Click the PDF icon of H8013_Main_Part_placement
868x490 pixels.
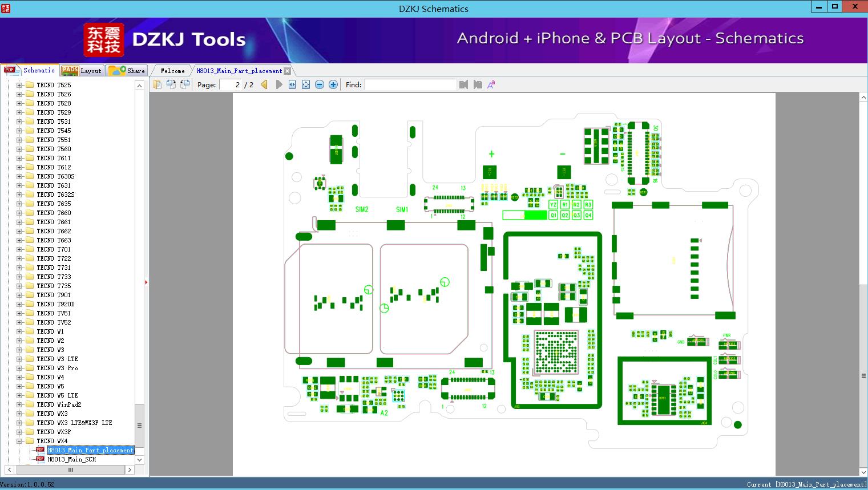pyautogui.click(x=40, y=449)
